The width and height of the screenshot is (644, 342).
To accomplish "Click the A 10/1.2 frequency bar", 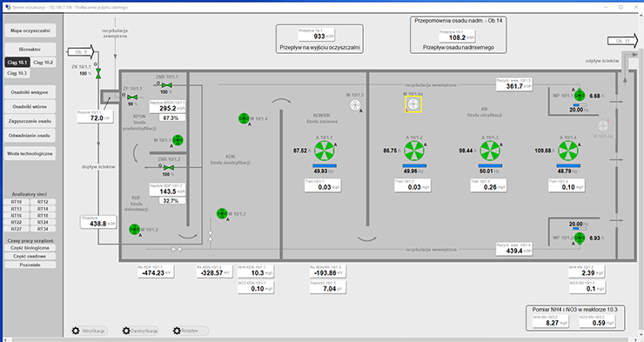I will [x=414, y=166].
